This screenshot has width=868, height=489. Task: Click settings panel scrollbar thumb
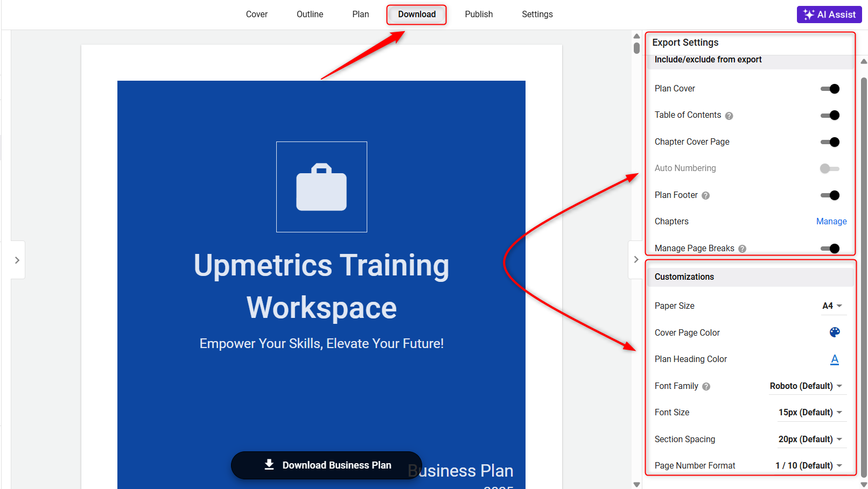[864, 277]
